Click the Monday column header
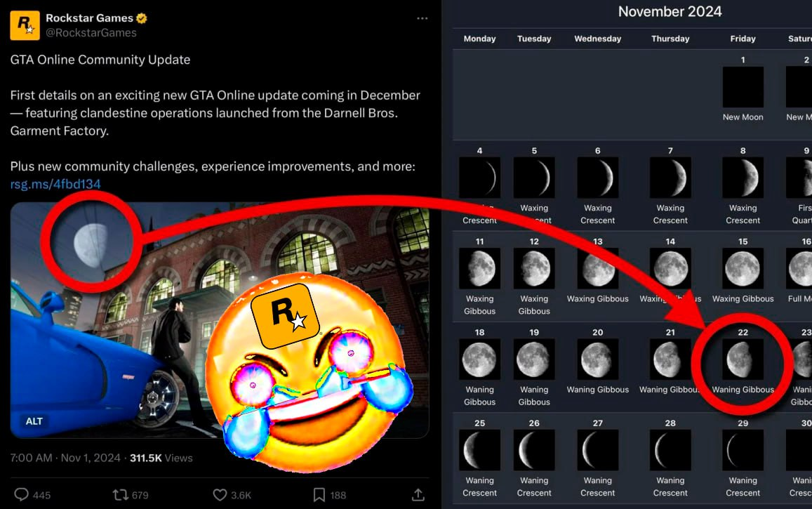Image resolution: width=812 pixels, height=509 pixels. [479, 39]
